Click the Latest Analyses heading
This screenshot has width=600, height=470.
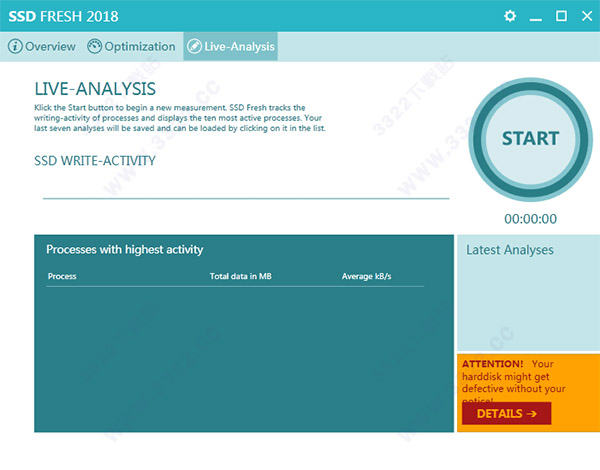(510, 250)
